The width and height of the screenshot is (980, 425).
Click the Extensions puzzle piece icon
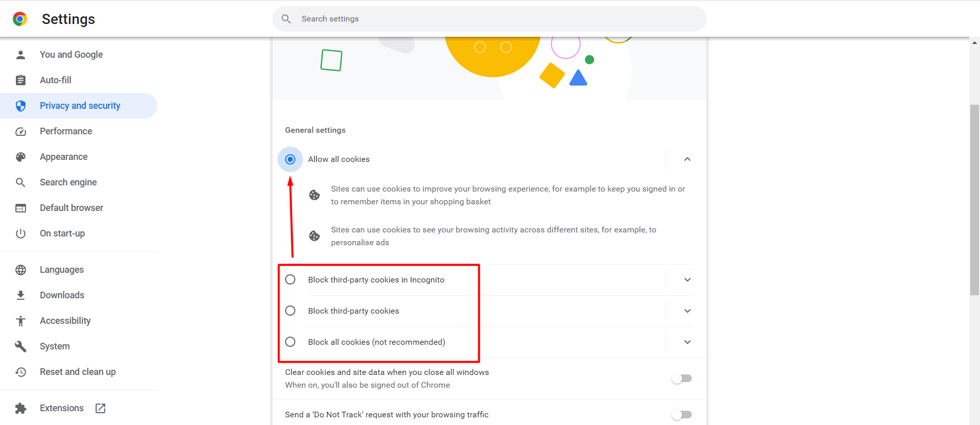(x=20, y=408)
